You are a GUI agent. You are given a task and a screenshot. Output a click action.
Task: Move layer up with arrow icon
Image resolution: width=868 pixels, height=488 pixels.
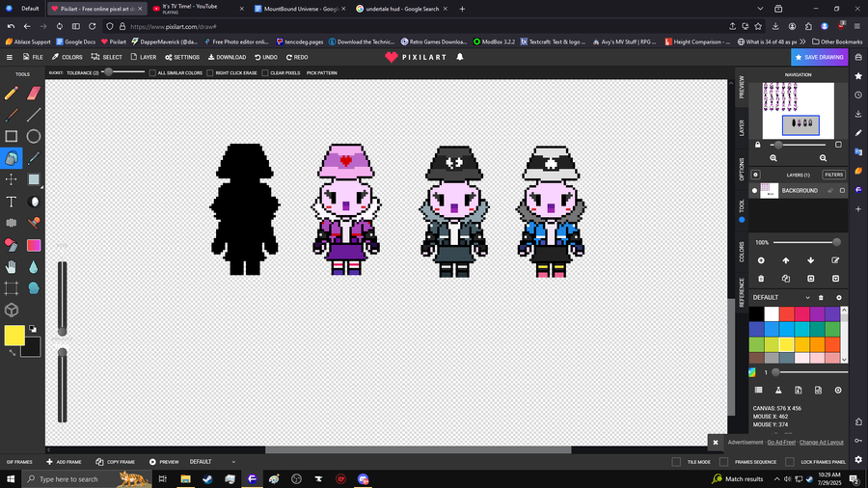pos(786,260)
